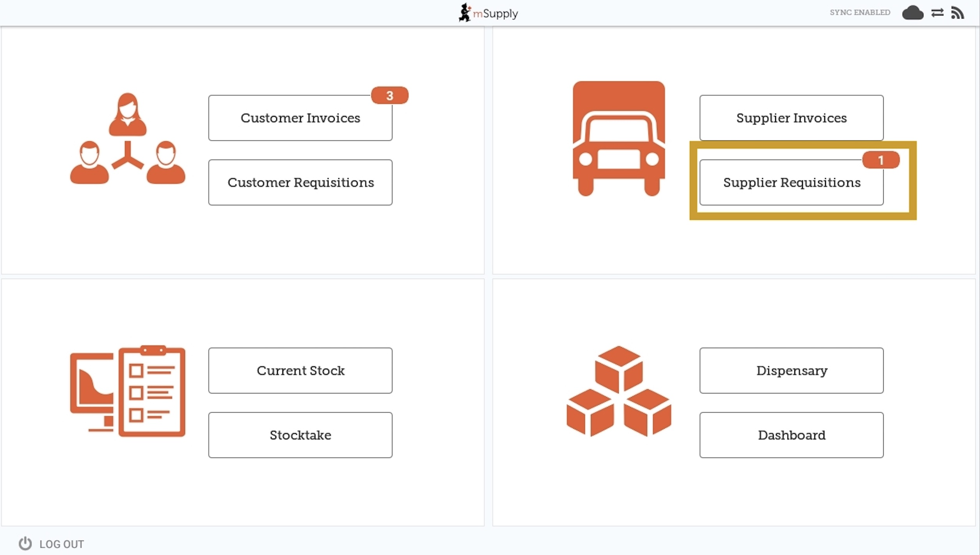Click the LOG OUT text
This screenshot has height=555, width=980.
tap(62, 544)
